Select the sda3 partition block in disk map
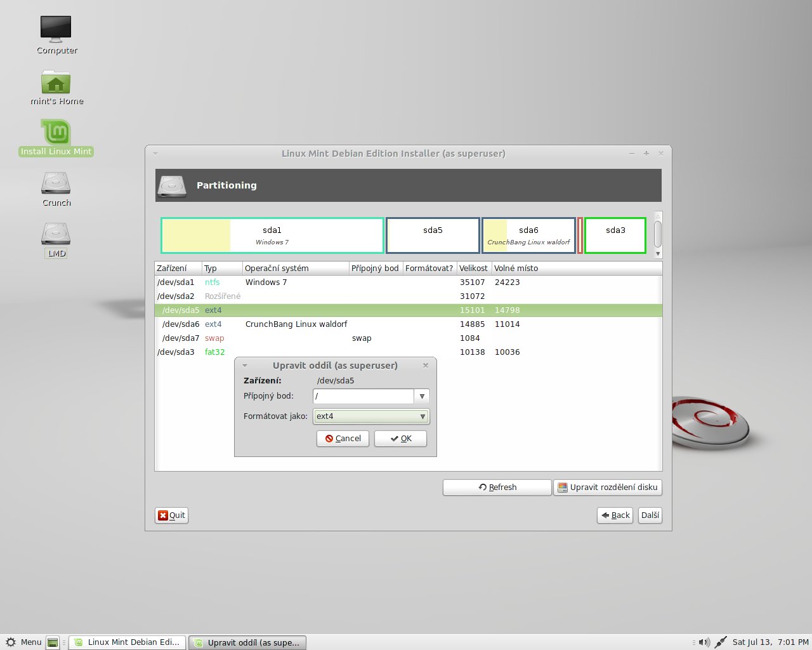Viewport: 812px width, 650px height. tap(615, 235)
